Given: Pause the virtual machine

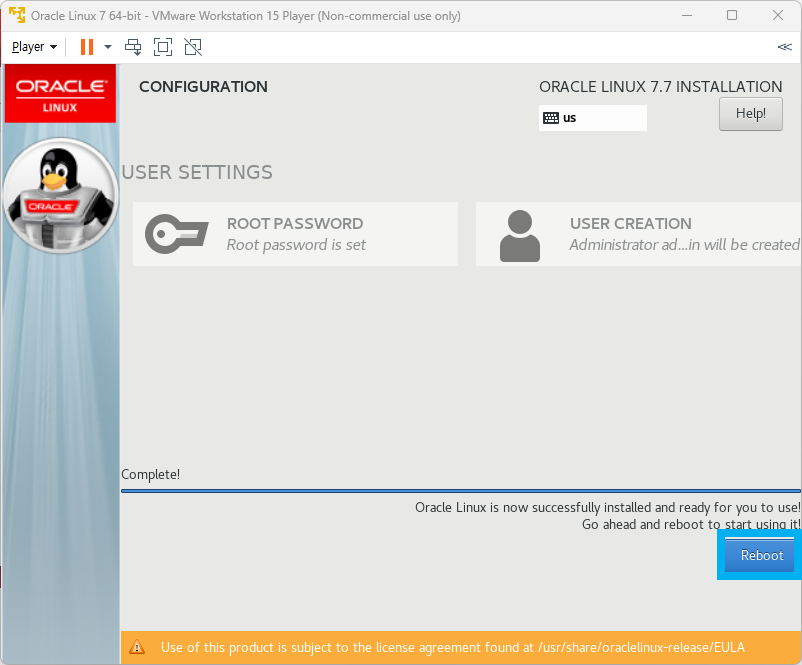Looking at the screenshot, I should pyautogui.click(x=87, y=47).
